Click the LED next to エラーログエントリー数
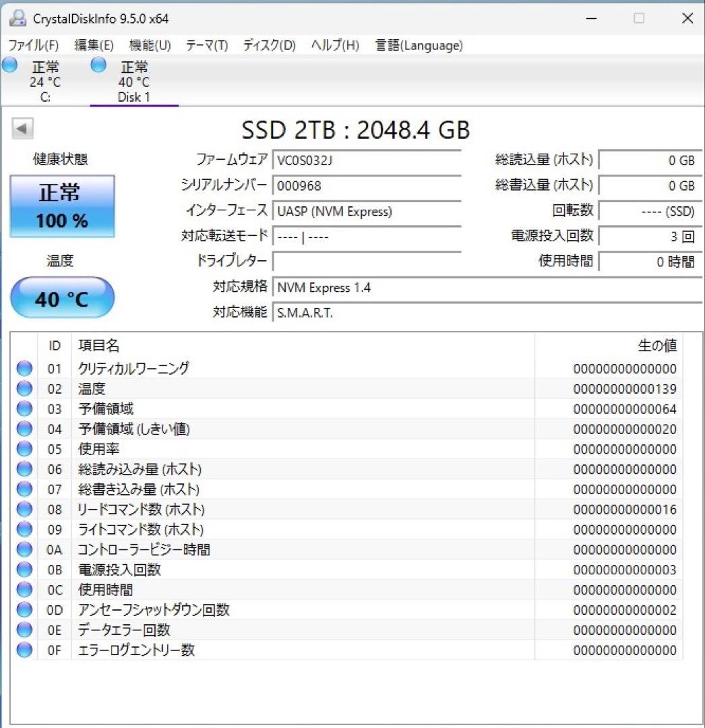Image resolution: width=705 pixels, height=728 pixels. (24, 650)
